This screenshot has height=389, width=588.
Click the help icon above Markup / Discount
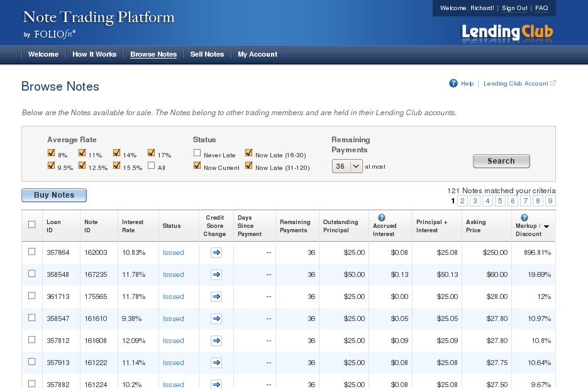pyautogui.click(x=524, y=217)
